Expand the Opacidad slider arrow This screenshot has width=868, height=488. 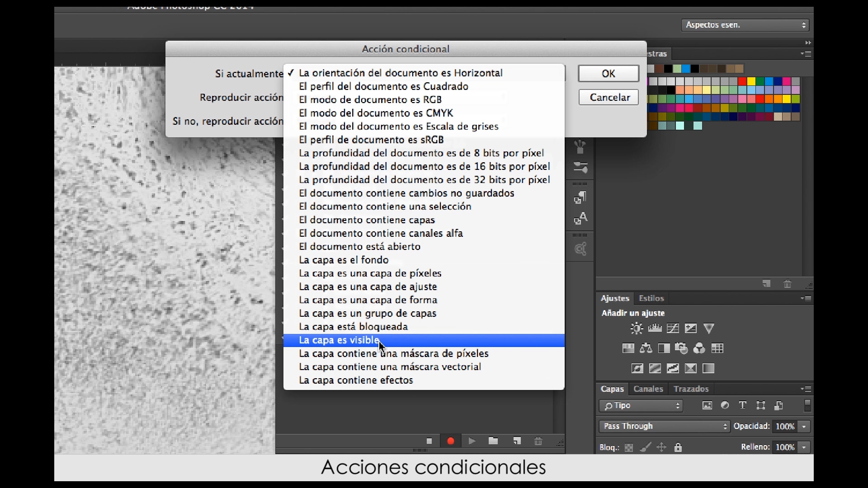coord(804,426)
